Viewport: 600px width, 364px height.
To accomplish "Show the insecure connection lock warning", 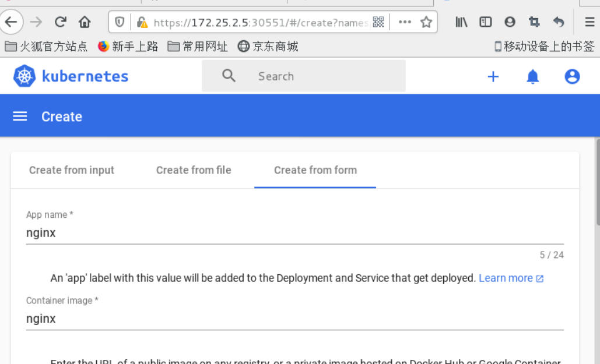I will (x=142, y=22).
